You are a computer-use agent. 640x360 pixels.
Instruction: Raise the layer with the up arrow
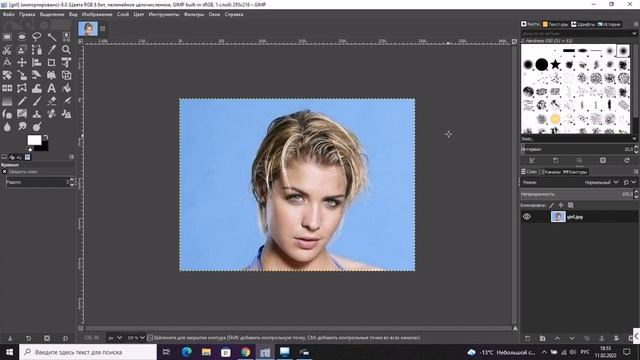557,338
